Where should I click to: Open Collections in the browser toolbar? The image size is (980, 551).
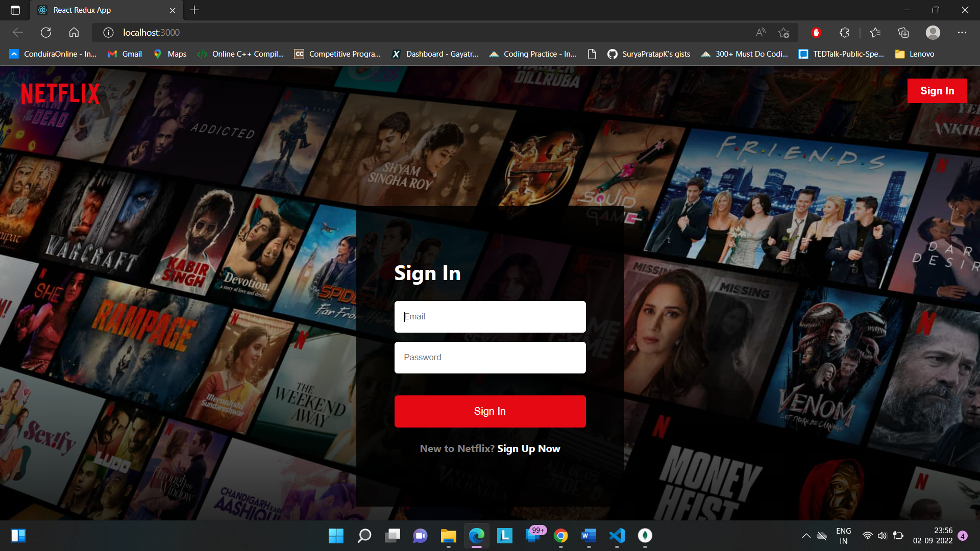click(x=903, y=32)
